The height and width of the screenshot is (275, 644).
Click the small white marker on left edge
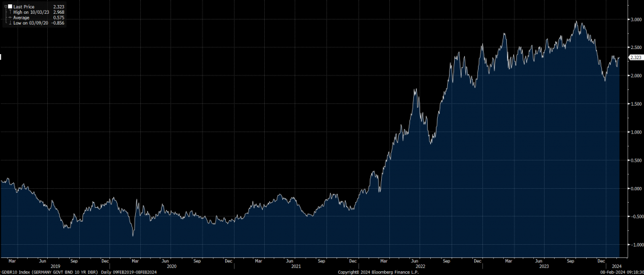click(1, 57)
